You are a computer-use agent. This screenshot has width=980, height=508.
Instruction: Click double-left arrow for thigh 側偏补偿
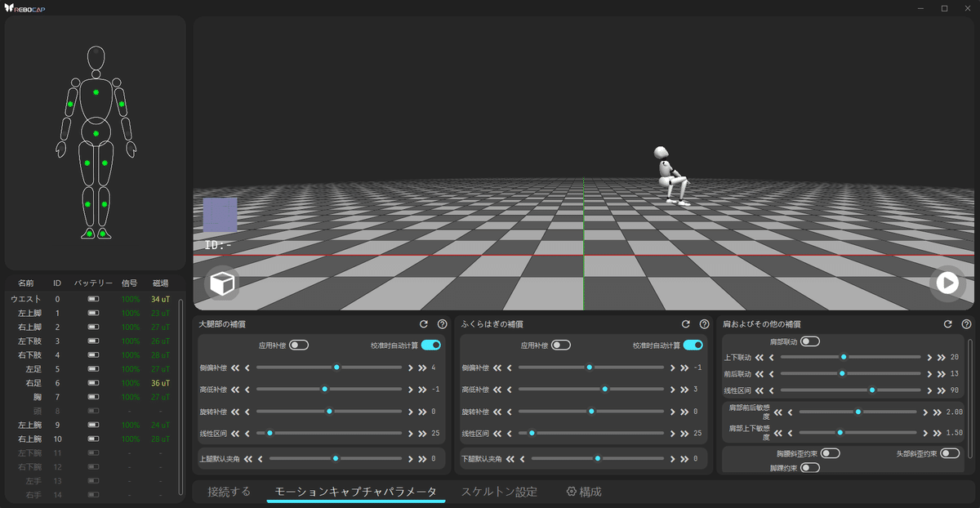coord(235,368)
